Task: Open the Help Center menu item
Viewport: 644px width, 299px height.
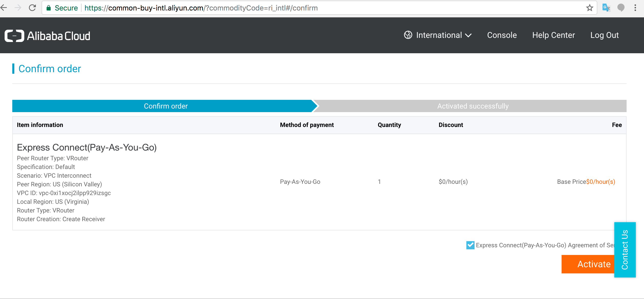Action: [553, 35]
